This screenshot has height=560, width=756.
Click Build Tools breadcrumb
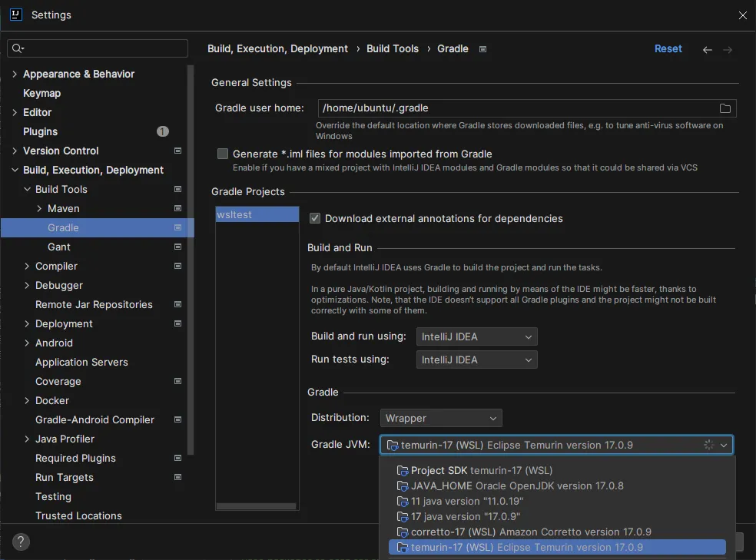click(x=393, y=48)
